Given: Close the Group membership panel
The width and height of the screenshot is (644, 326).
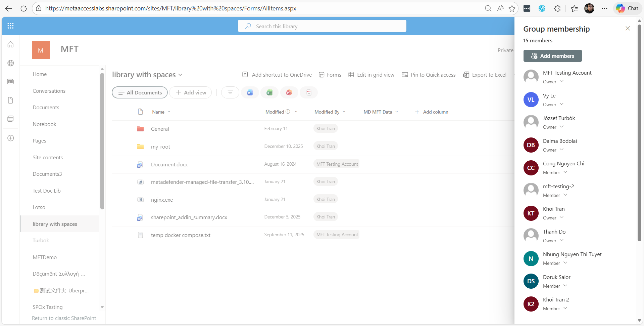Looking at the screenshot, I should point(628,29).
